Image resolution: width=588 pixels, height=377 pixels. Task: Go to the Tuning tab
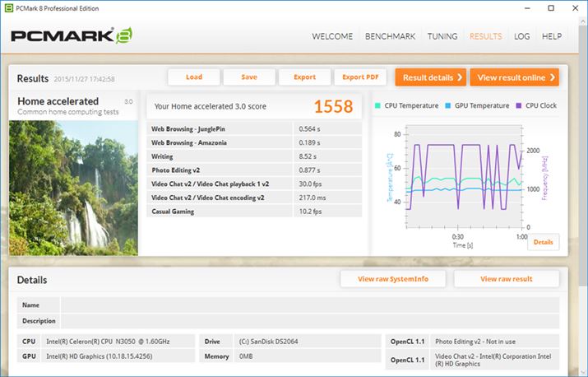pos(442,36)
